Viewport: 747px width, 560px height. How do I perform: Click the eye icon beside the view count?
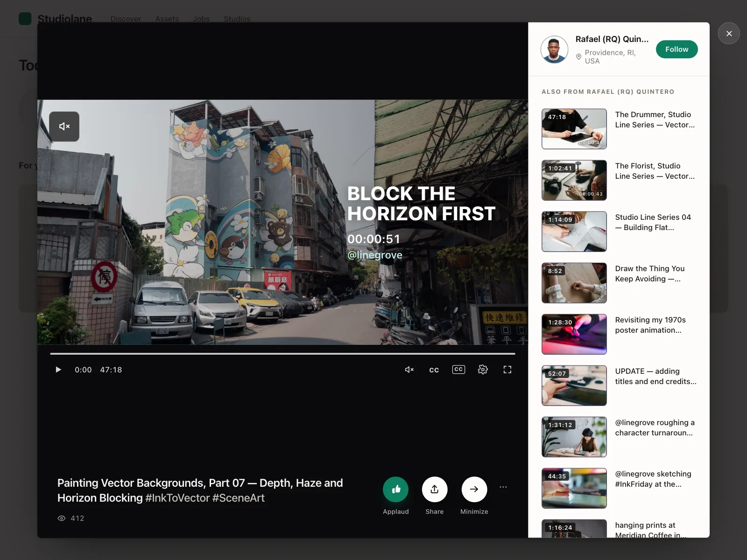(x=62, y=518)
